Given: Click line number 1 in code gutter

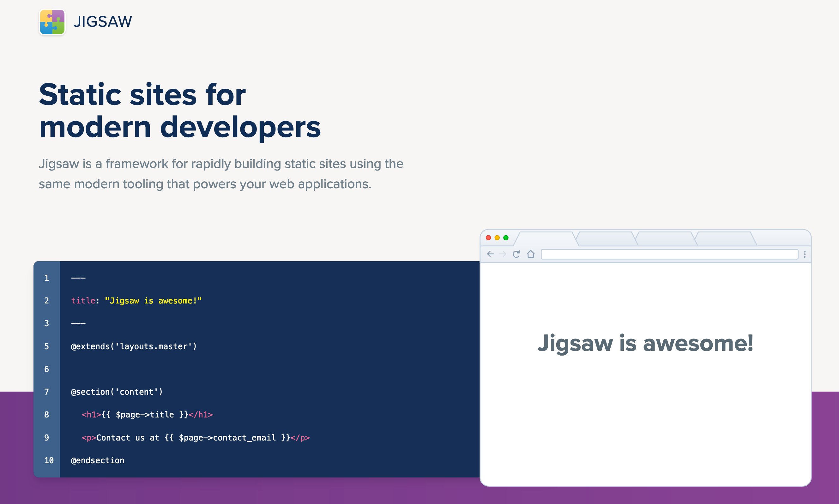Looking at the screenshot, I should pyautogui.click(x=46, y=278).
